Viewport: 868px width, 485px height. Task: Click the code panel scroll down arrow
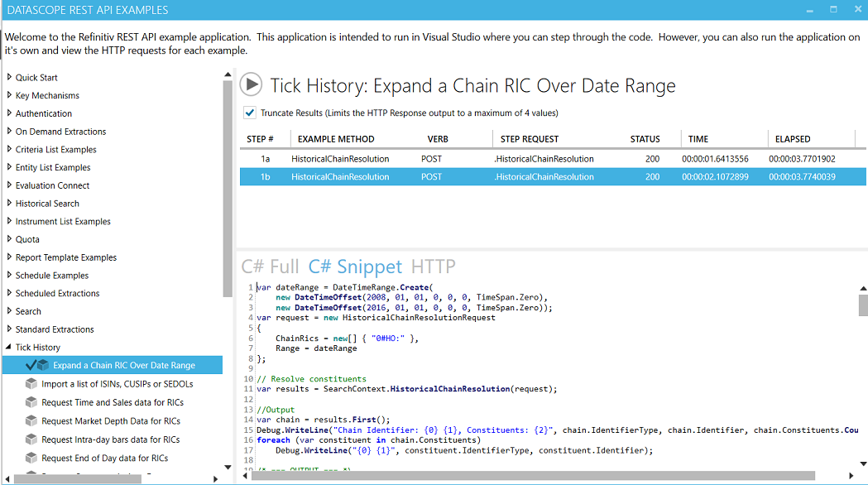point(863,464)
